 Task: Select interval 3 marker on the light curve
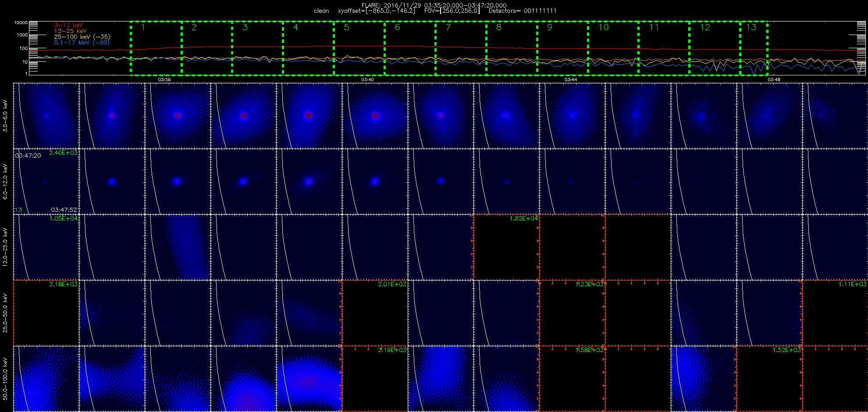pos(245,27)
